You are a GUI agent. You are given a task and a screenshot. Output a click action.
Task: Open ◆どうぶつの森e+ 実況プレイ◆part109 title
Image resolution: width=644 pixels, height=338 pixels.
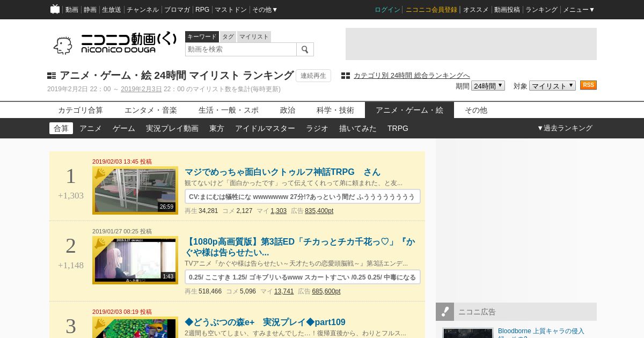click(x=265, y=322)
